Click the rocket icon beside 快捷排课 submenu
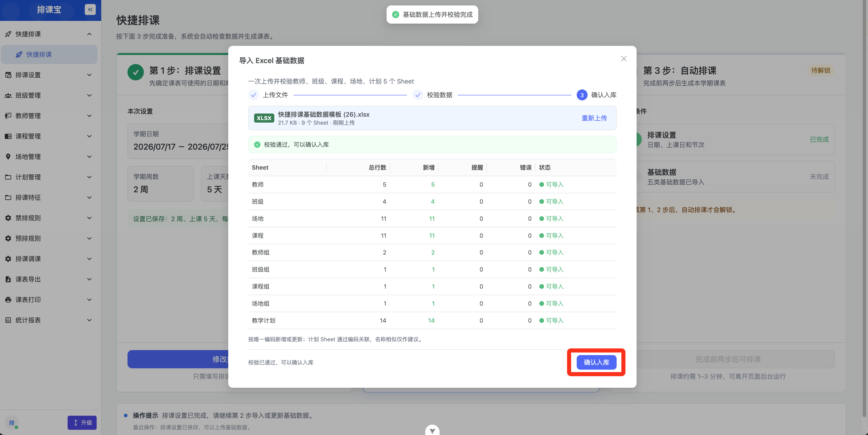Image resolution: width=868 pixels, height=435 pixels. (x=19, y=55)
